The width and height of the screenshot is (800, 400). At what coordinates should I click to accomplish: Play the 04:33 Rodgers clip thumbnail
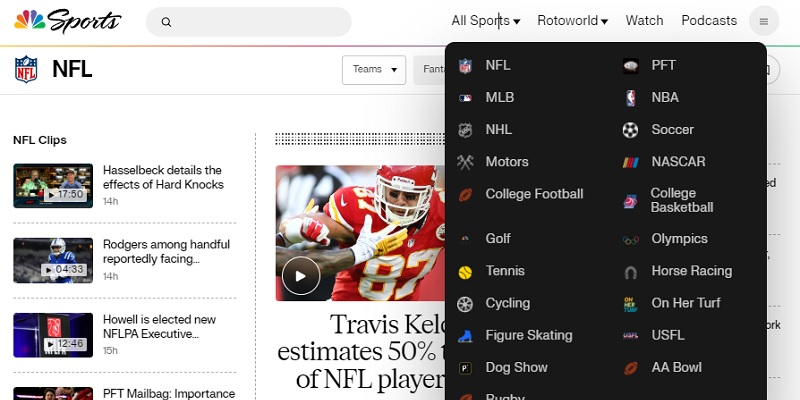(53, 260)
